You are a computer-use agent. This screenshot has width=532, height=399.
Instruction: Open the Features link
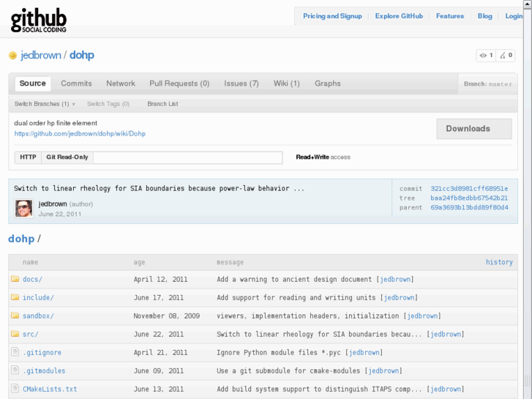pos(450,16)
